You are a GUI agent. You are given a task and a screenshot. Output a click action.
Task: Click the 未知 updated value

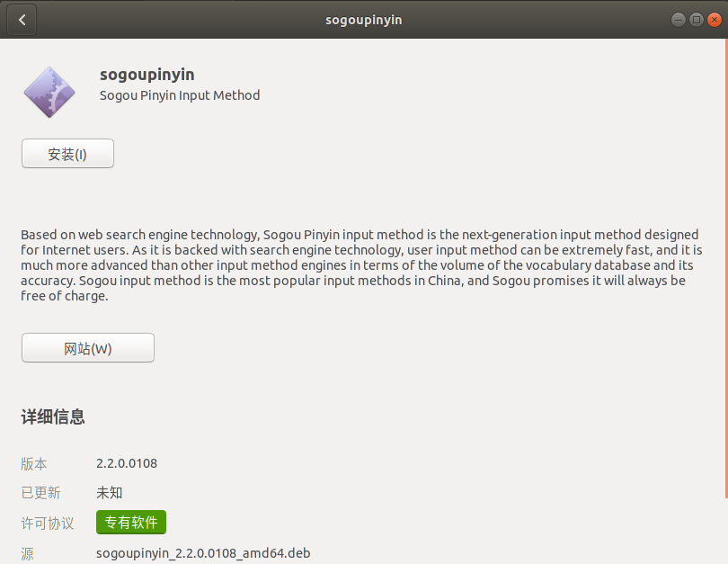pyautogui.click(x=110, y=493)
